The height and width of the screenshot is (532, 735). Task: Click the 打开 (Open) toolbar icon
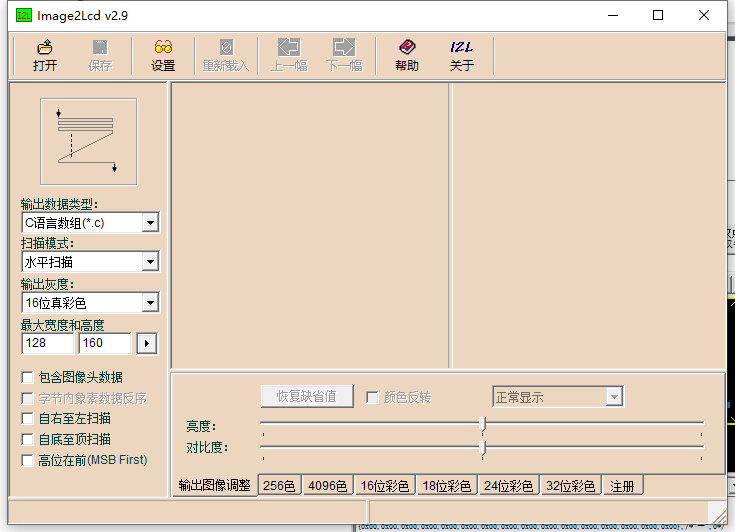click(x=45, y=47)
